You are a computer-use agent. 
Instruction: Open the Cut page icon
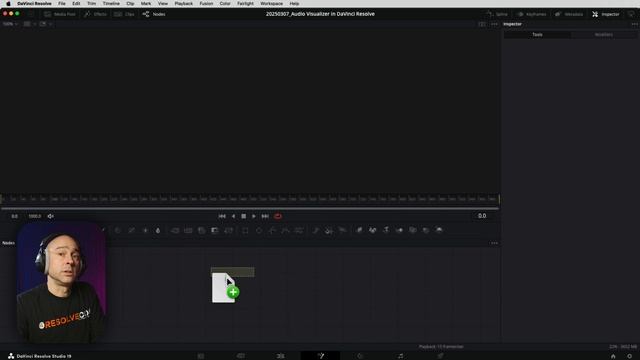(241, 356)
